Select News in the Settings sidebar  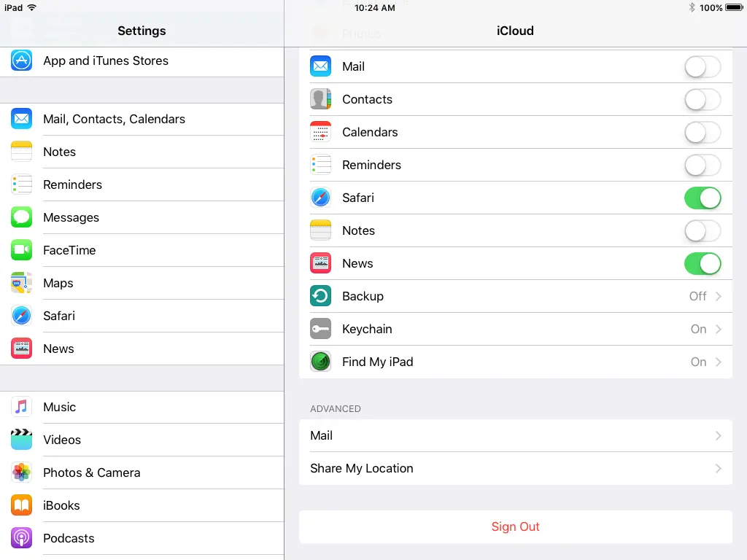pos(142,349)
